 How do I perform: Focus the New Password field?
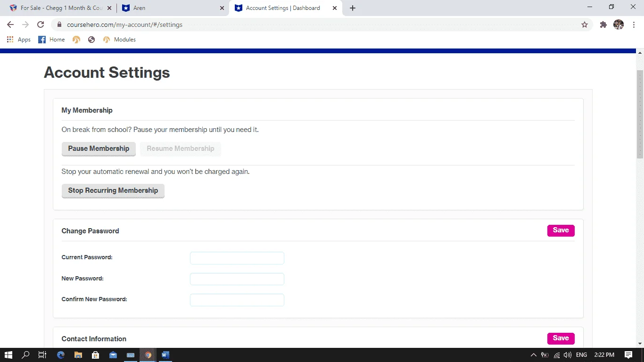(x=237, y=279)
